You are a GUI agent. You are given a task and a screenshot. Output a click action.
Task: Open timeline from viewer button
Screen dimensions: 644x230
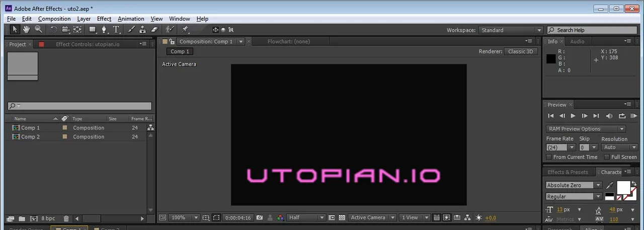point(457,217)
